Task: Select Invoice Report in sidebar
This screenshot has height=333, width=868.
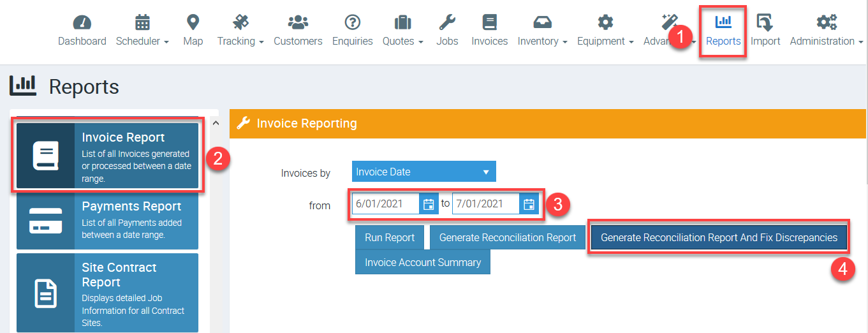Action: click(107, 156)
